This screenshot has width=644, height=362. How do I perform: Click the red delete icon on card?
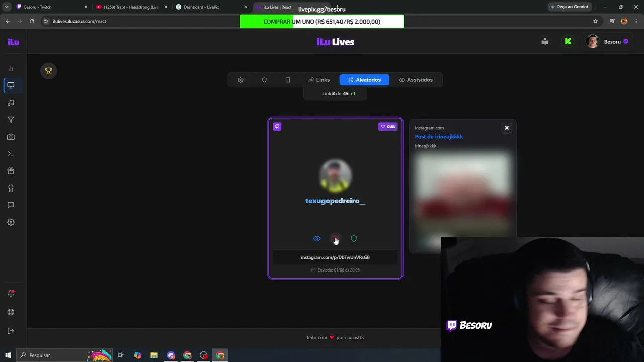(x=335, y=239)
